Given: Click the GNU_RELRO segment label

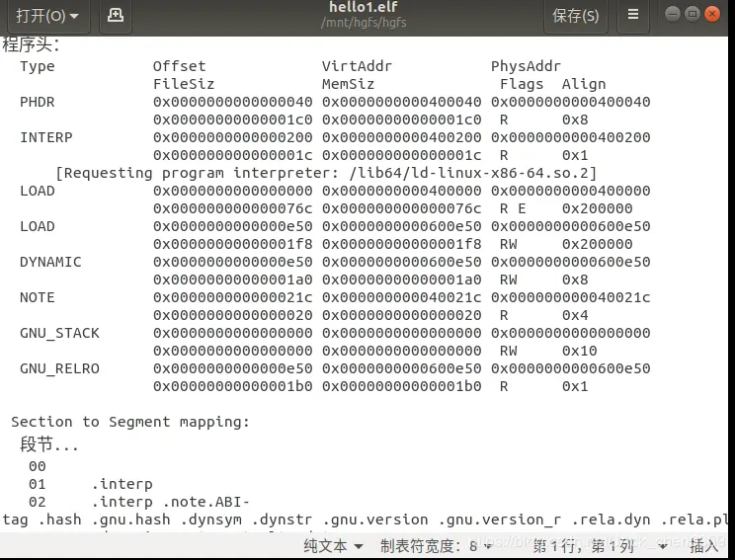Looking at the screenshot, I should 59,368.
